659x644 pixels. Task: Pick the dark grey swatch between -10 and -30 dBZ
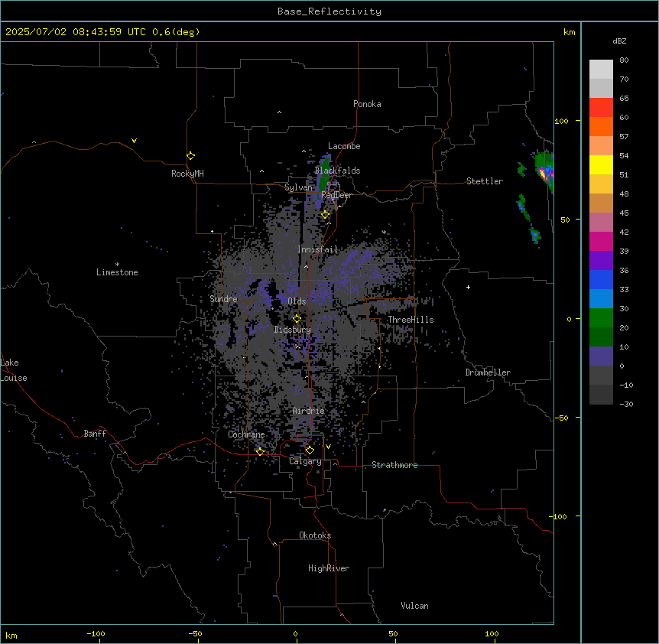point(601,395)
